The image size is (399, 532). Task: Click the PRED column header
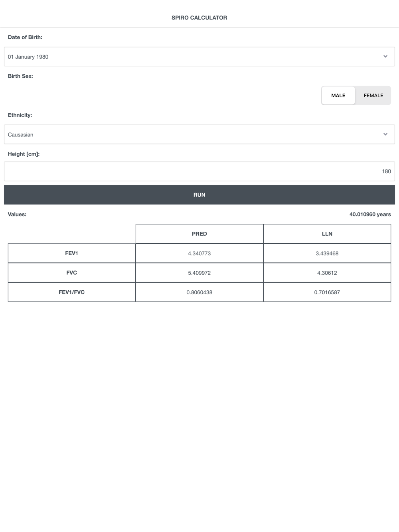(199, 234)
